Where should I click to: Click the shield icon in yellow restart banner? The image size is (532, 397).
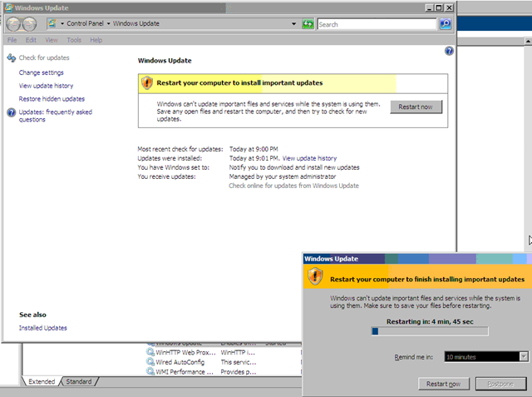click(147, 83)
